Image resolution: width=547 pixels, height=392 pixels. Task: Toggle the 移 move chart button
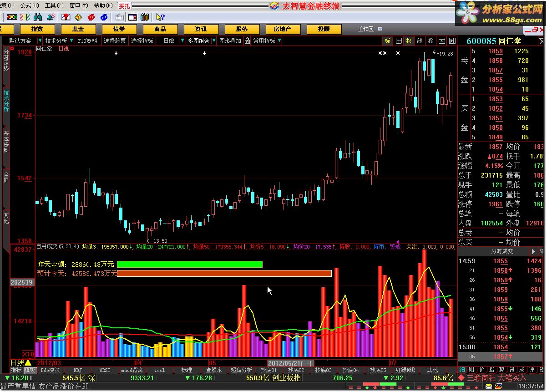(431, 41)
